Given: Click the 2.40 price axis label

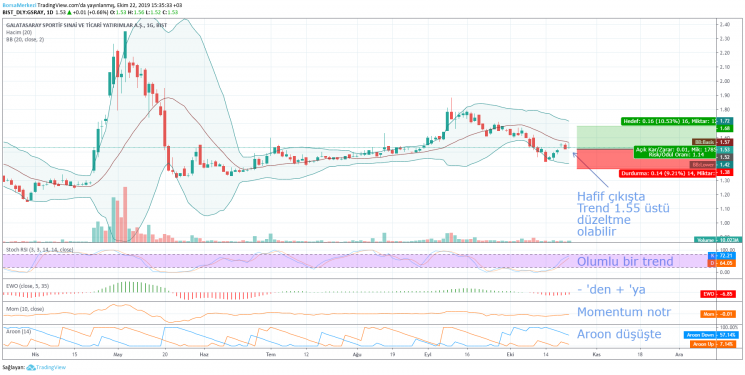Looking at the screenshot, I should [x=724, y=25].
